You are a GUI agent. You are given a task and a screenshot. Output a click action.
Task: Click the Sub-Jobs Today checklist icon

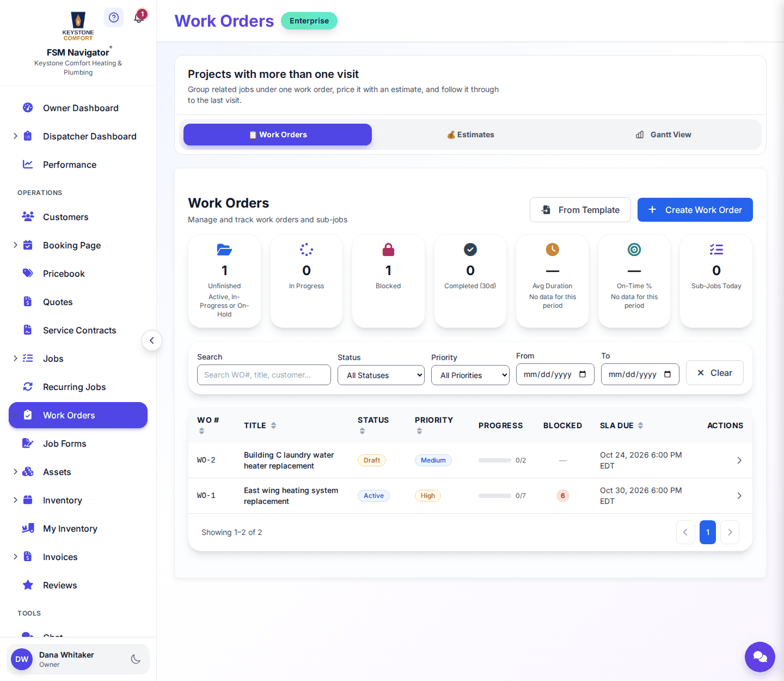coord(716,250)
